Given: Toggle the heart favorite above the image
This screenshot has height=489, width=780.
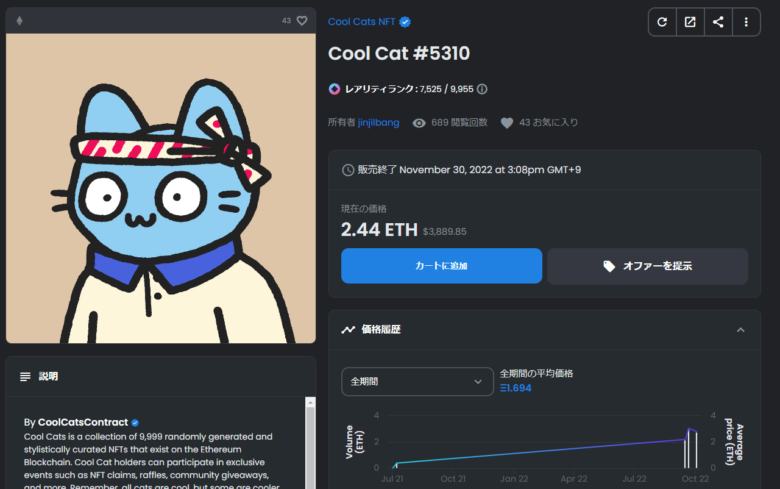Looking at the screenshot, I should click(x=302, y=20).
